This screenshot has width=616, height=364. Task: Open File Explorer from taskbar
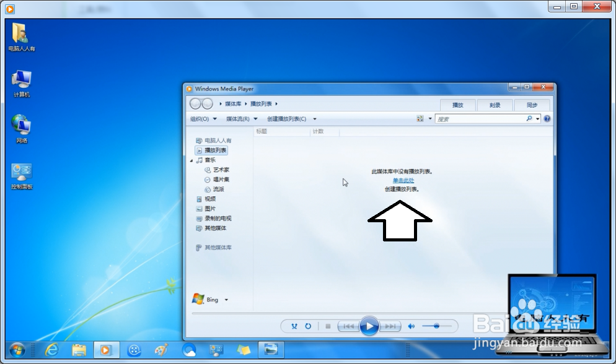(x=79, y=350)
